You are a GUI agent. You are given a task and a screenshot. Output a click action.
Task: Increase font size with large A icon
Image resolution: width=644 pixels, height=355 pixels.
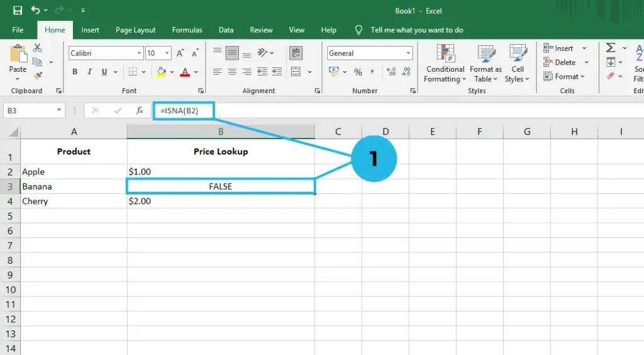pos(180,53)
